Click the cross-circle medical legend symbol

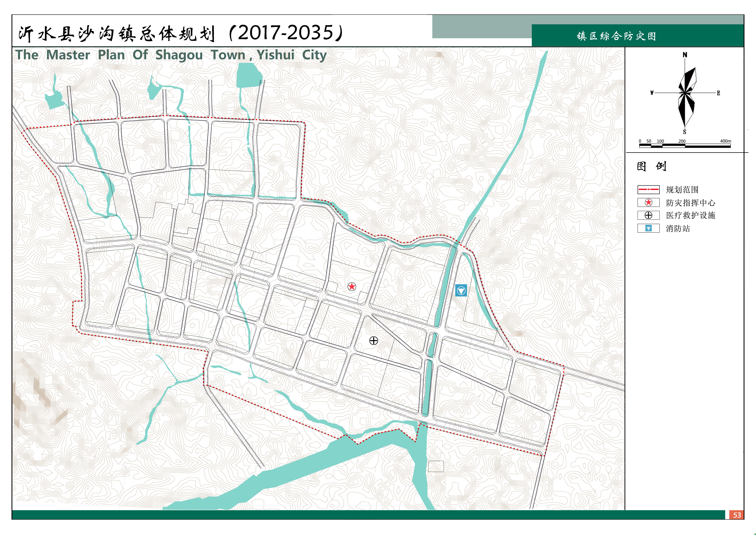coord(648,215)
